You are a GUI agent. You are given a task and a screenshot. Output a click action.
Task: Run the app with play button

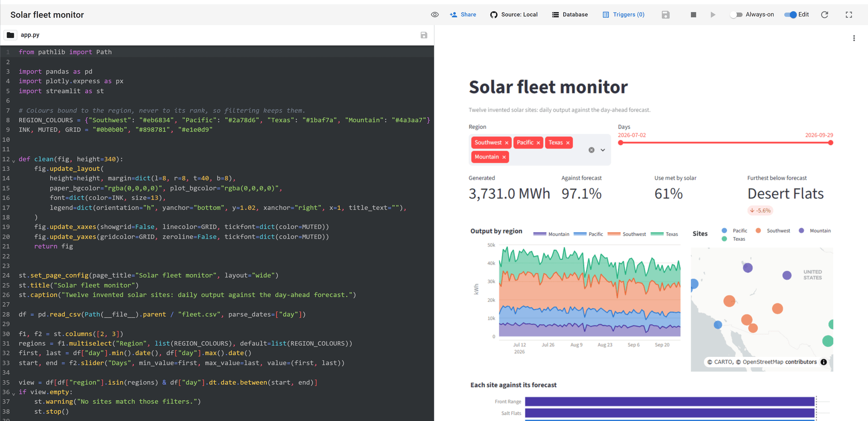pyautogui.click(x=713, y=14)
